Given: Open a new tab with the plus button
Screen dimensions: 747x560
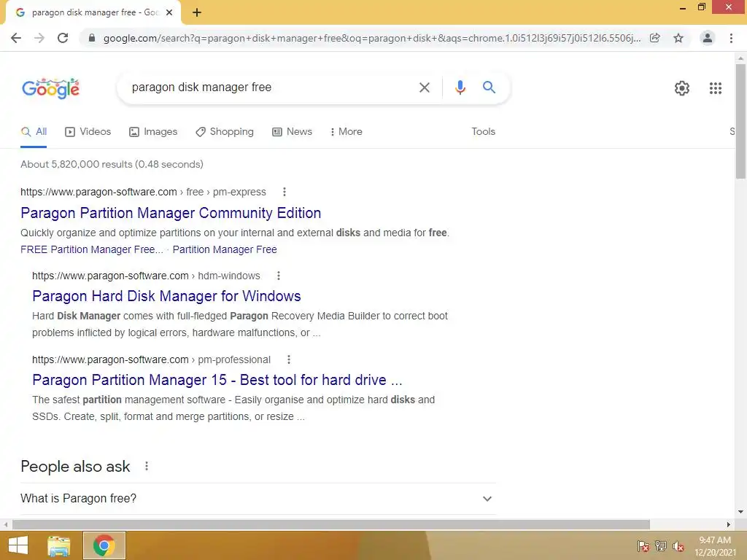Looking at the screenshot, I should [197, 13].
